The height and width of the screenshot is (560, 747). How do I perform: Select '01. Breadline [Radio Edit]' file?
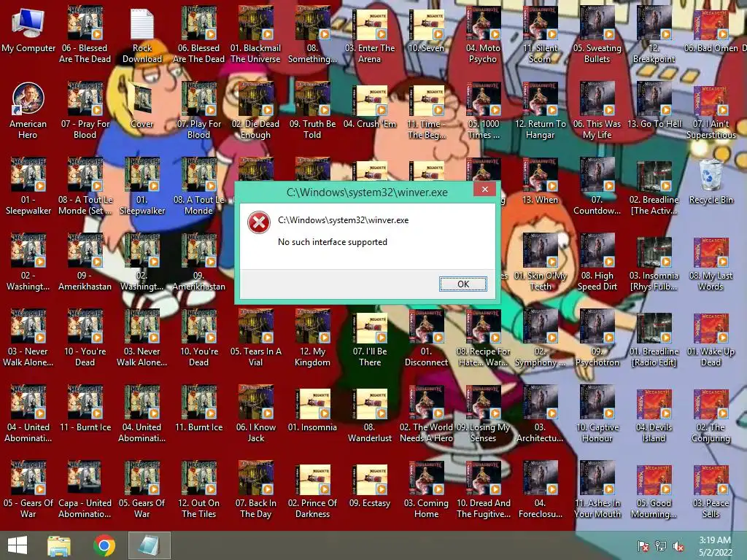tap(654, 338)
